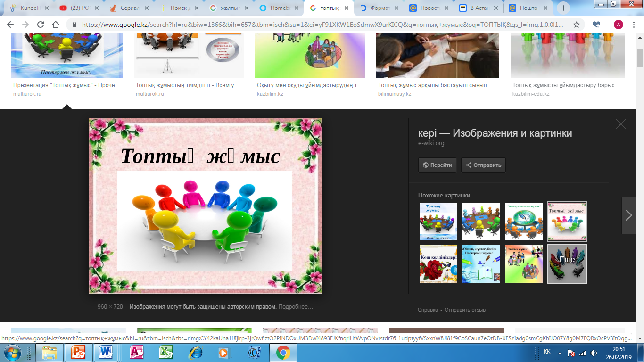
Task: Open Microsoft Access from the taskbar
Action: (136, 353)
